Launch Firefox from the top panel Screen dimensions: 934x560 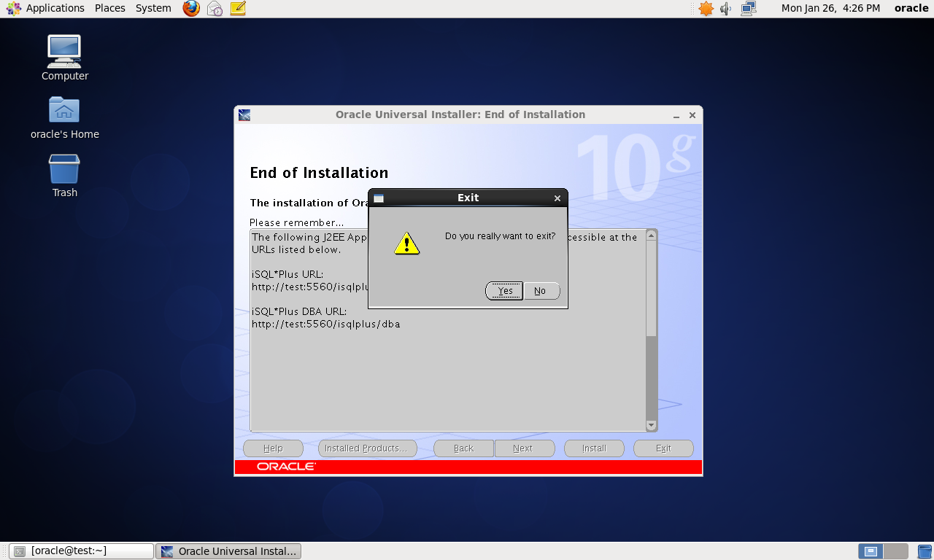pos(191,9)
